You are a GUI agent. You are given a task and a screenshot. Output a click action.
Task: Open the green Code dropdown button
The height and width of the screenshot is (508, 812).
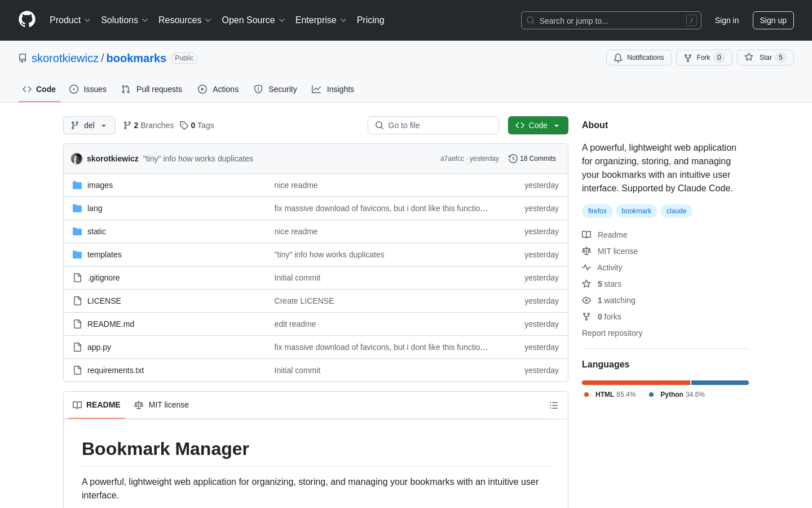tap(538, 125)
